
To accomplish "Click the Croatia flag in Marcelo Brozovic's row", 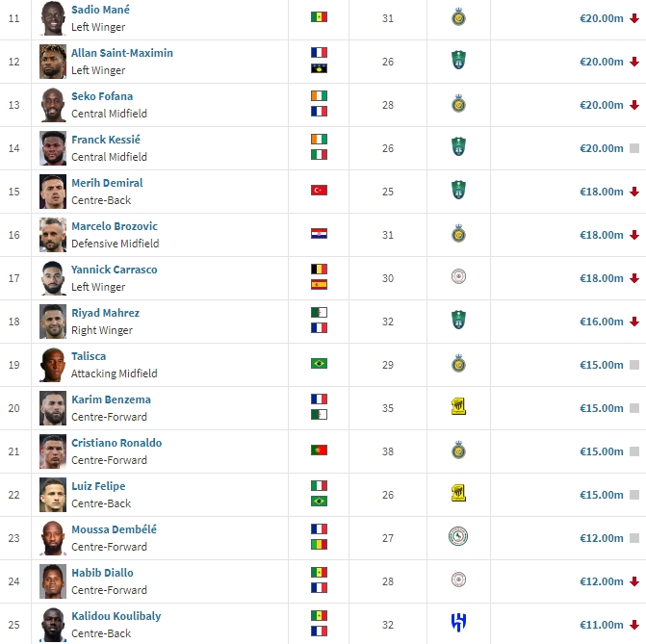I will click(x=319, y=233).
